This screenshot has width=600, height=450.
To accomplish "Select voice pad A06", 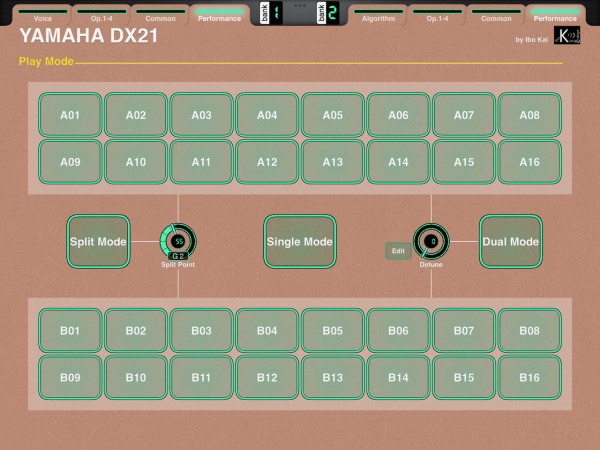I will pos(398,115).
